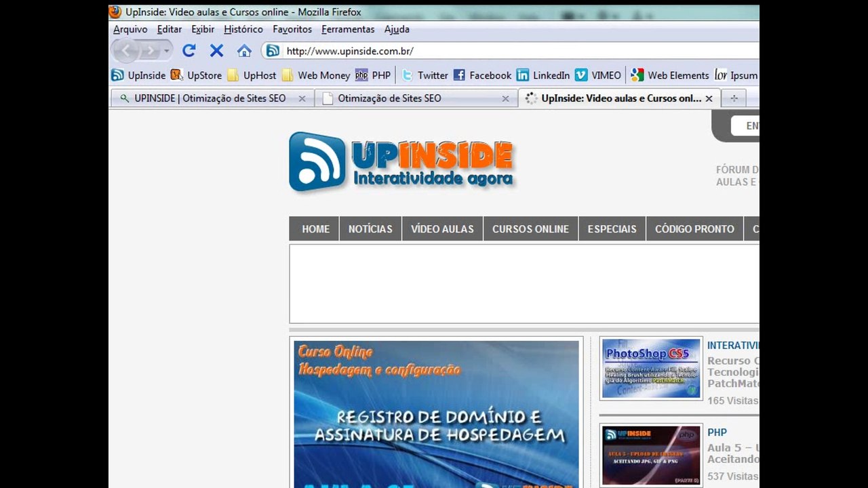The height and width of the screenshot is (488, 868).
Task: Stop loading the page
Action: (x=216, y=51)
